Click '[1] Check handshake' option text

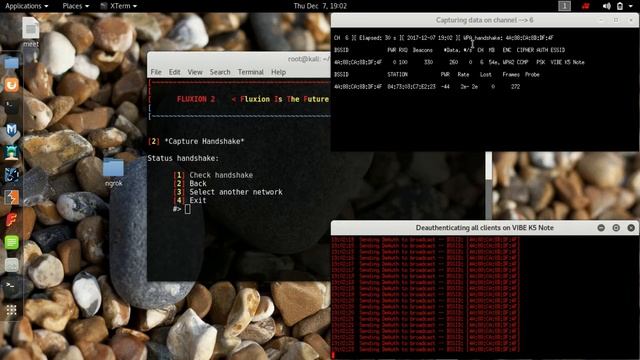pyautogui.click(x=213, y=175)
